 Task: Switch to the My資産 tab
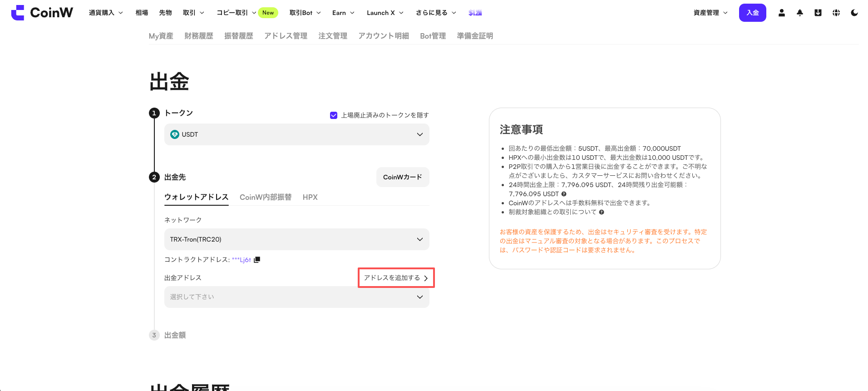point(161,36)
